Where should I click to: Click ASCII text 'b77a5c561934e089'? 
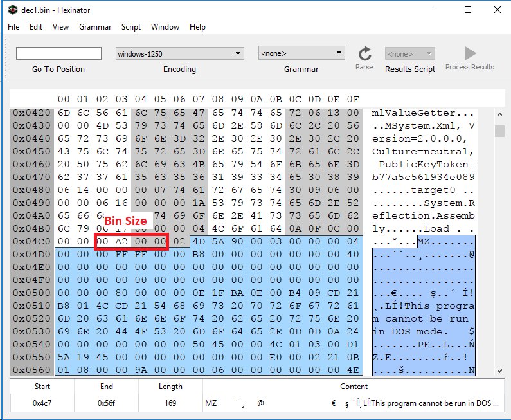coord(424,177)
